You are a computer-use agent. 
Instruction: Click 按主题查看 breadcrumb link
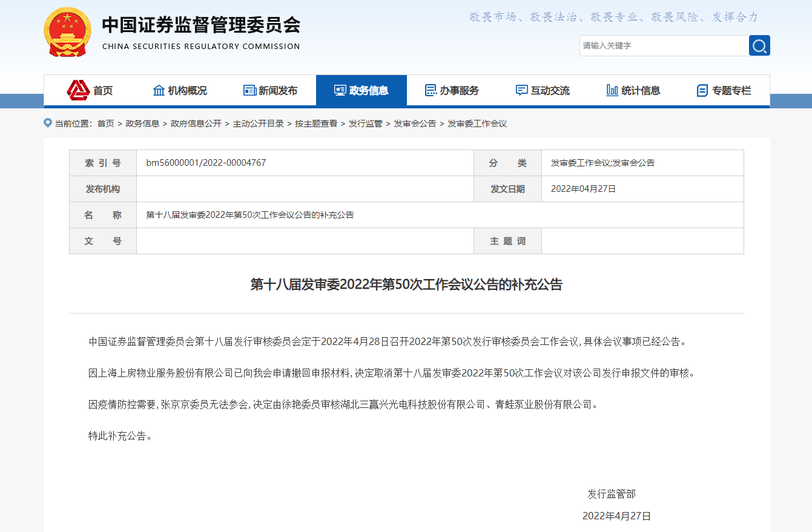[316, 123]
